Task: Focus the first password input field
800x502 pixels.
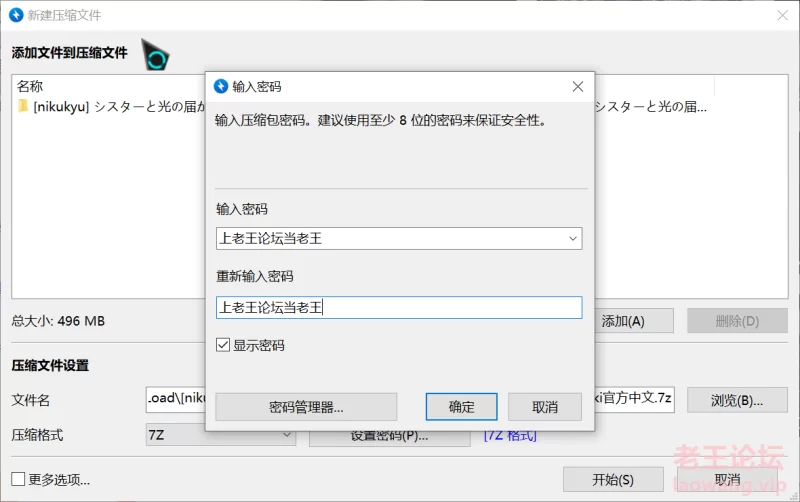Action: click(399, 238)
